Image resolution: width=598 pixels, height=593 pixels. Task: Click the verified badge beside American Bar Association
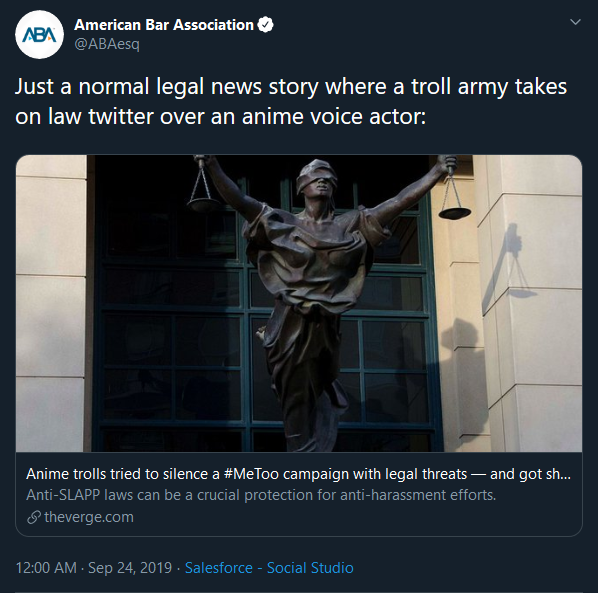point(265,25)
